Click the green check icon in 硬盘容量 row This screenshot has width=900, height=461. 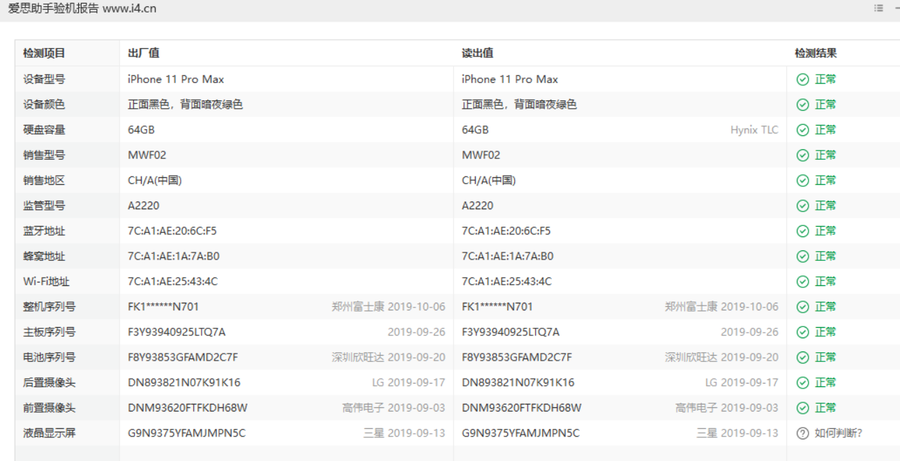click(x=802, y=130)
